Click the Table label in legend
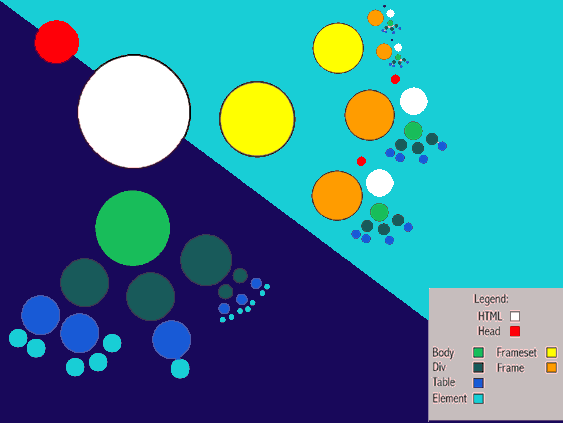This screenshot has width=563, height=423. coord(444,382)
